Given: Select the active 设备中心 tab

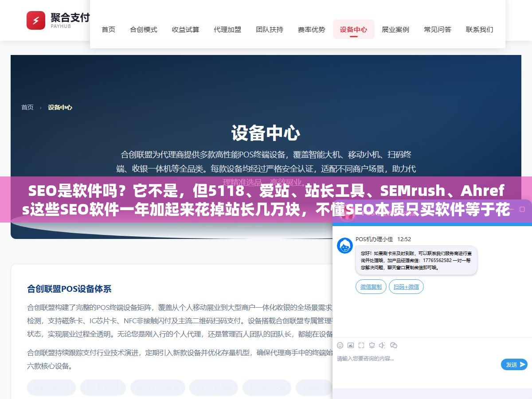Looking at the screenshot, I should point(354,30).
